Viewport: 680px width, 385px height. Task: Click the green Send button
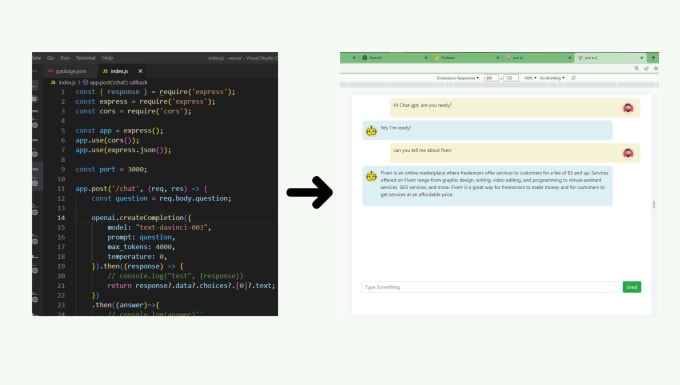(x=632, y=287)
